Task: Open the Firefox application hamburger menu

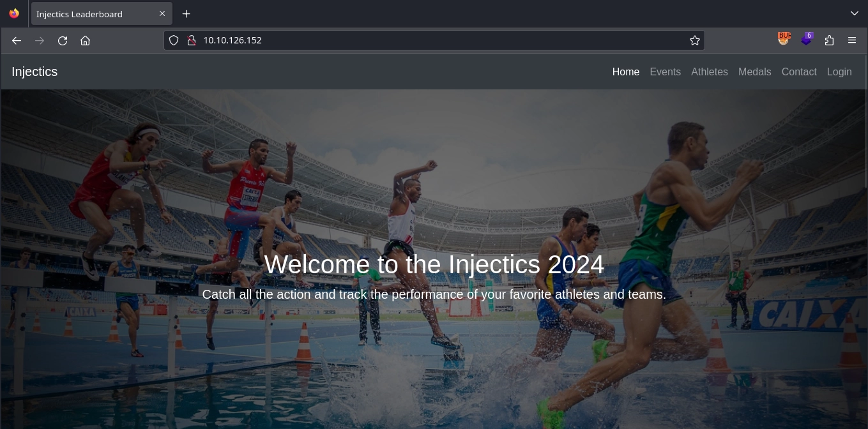Action: click(x=852, y=40)
